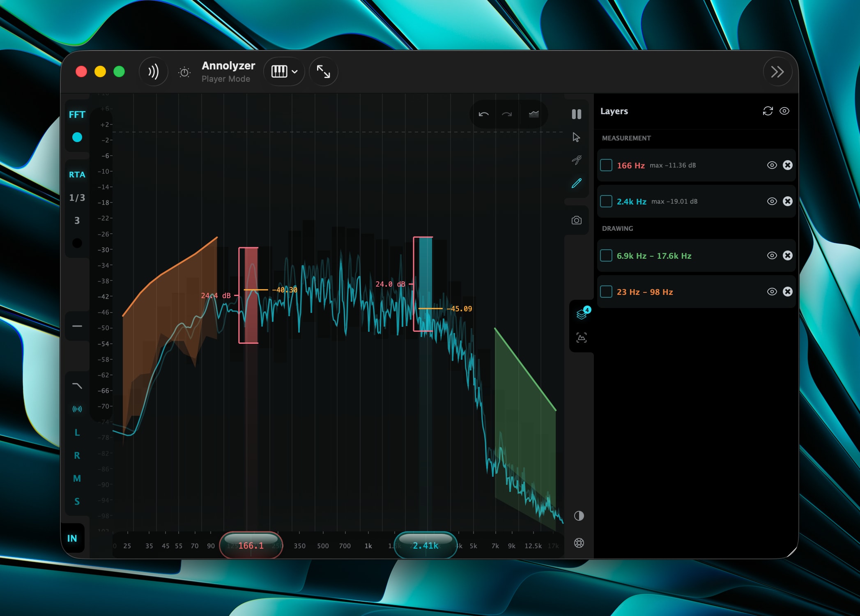Hide the 2.4k Hz layer with eye icon
The height and width of the screenshot is (616, 860).
pos(772,201)
